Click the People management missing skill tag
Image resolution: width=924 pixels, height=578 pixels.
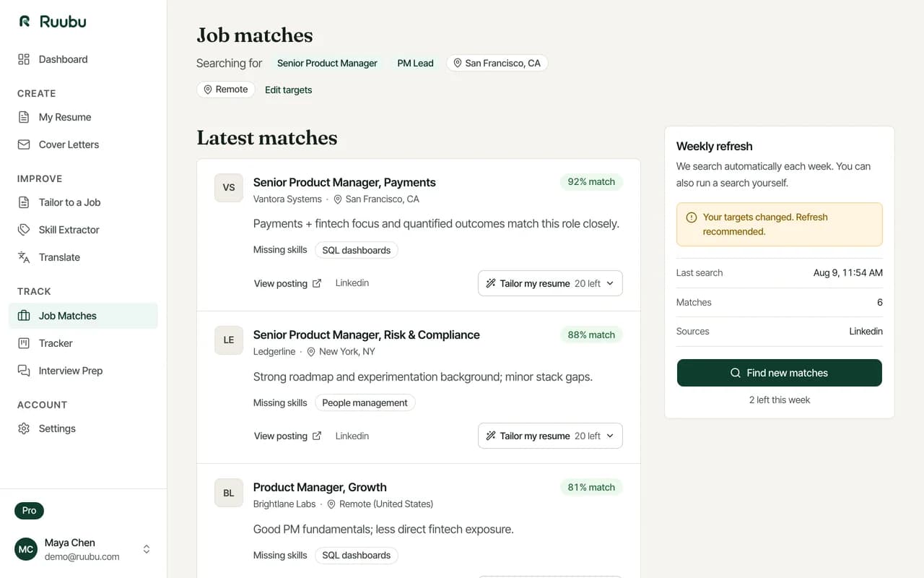click(x=365, y=402)
